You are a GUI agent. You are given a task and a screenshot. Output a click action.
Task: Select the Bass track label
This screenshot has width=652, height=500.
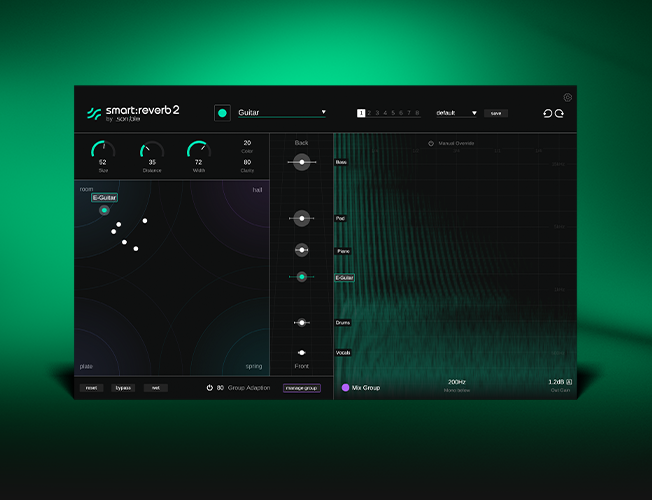[x=341, y=162]
